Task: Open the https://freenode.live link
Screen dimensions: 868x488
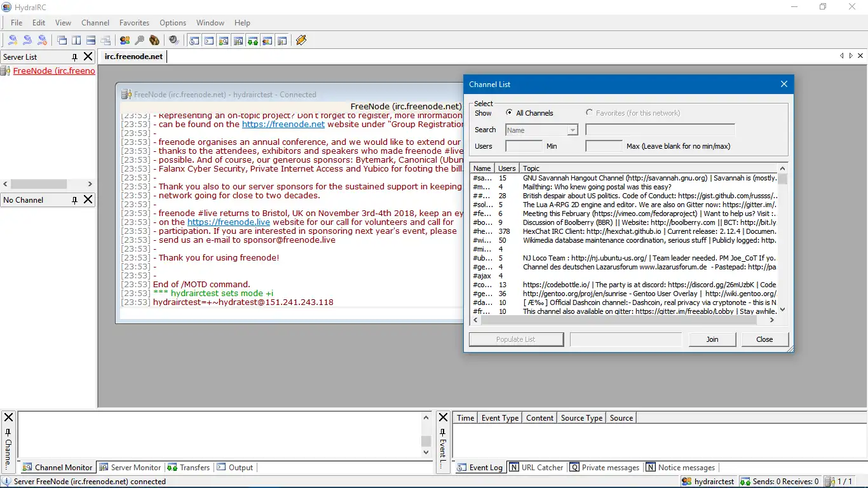Action: pyautogui.click(x=229, y=222)
